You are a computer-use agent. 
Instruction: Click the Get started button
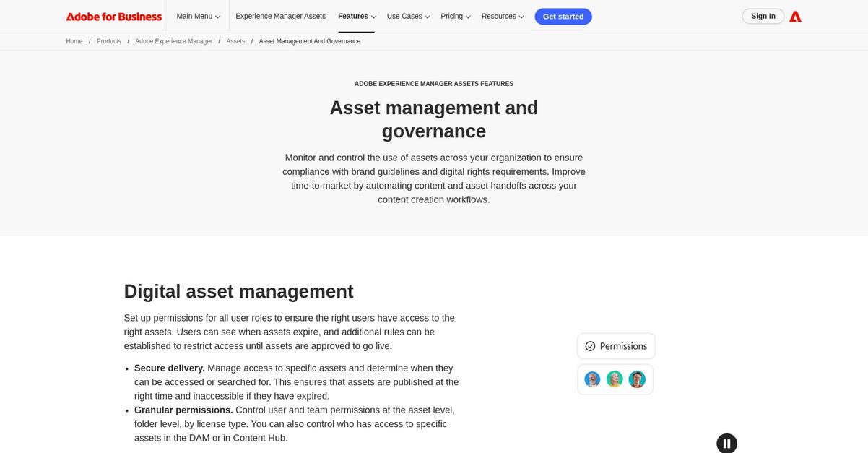click(563, 16)
